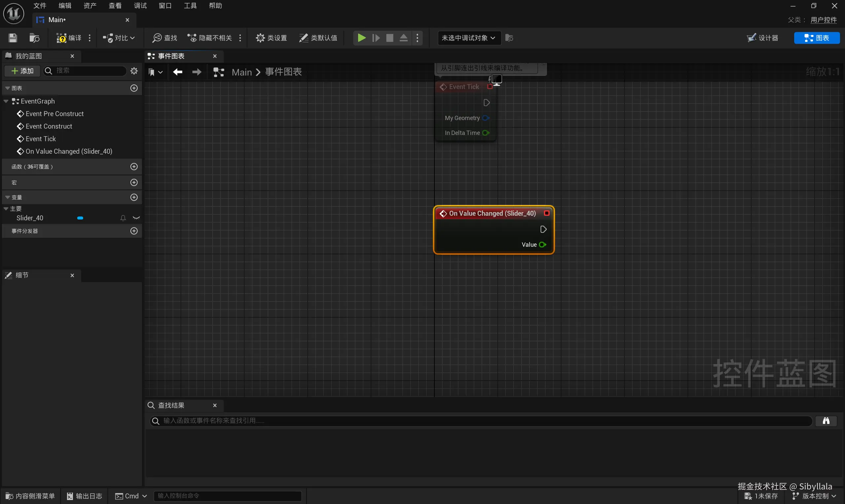The height and width of the screenshot is (504, 845).
Task: Open the debug object dropdown (未选中调试对象)
Action: click(468, 38)
